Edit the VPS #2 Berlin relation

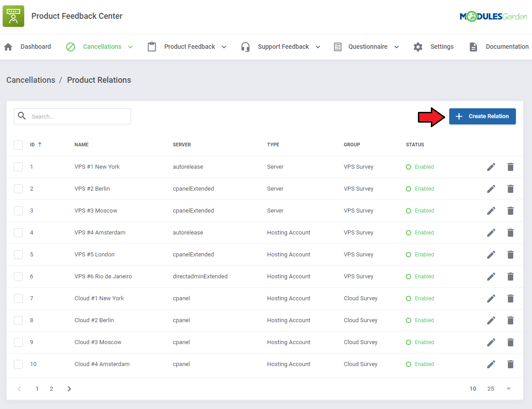pos(491,189)
